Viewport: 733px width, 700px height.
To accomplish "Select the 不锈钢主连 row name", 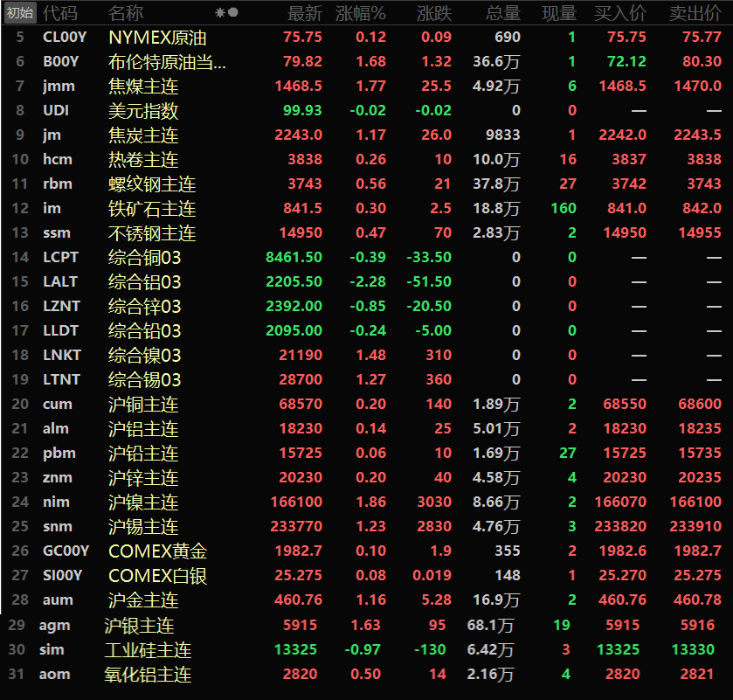I will click(152, 233).
